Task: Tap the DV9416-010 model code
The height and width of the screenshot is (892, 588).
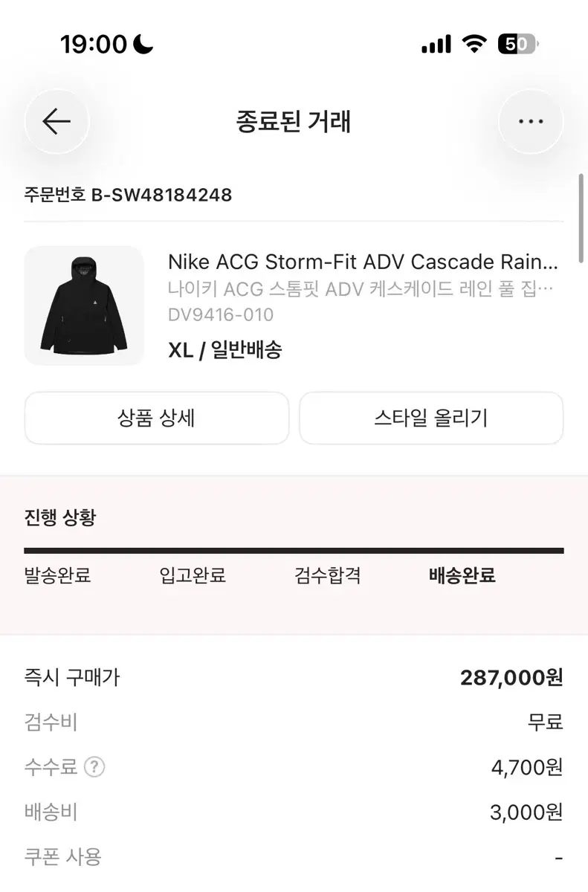Action: point(221,314)
